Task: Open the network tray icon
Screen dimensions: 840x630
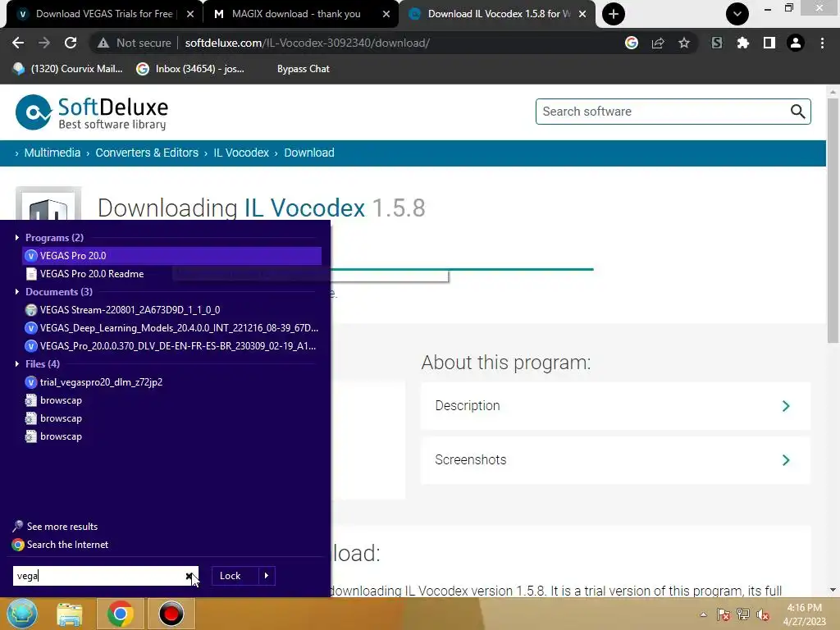Action: (x=743, y=614)
